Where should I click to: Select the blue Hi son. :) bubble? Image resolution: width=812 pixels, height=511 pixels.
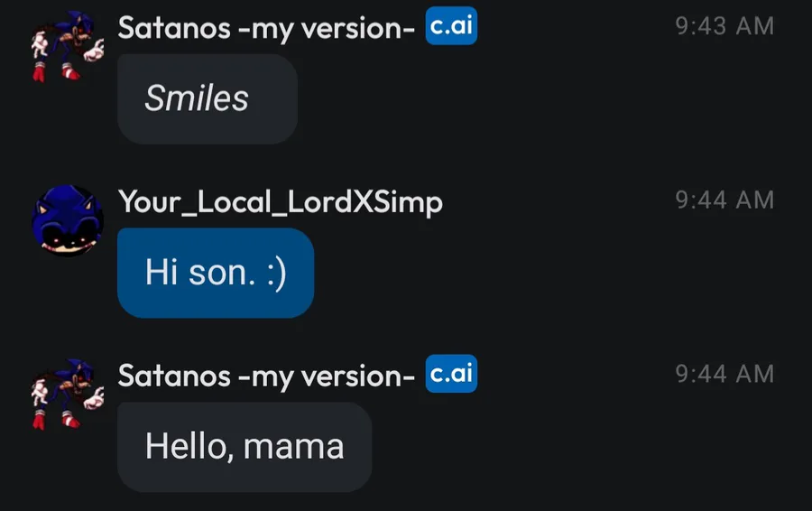(x=216, y=273)
